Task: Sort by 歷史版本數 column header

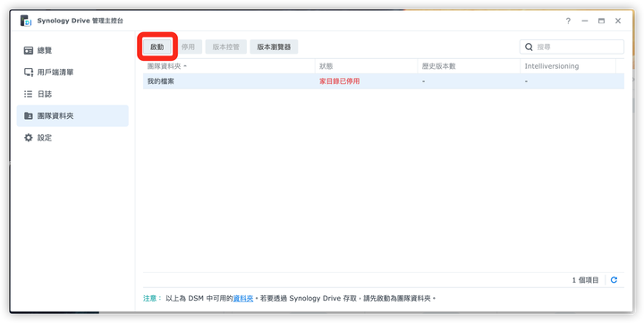Action: pos(469,66)
